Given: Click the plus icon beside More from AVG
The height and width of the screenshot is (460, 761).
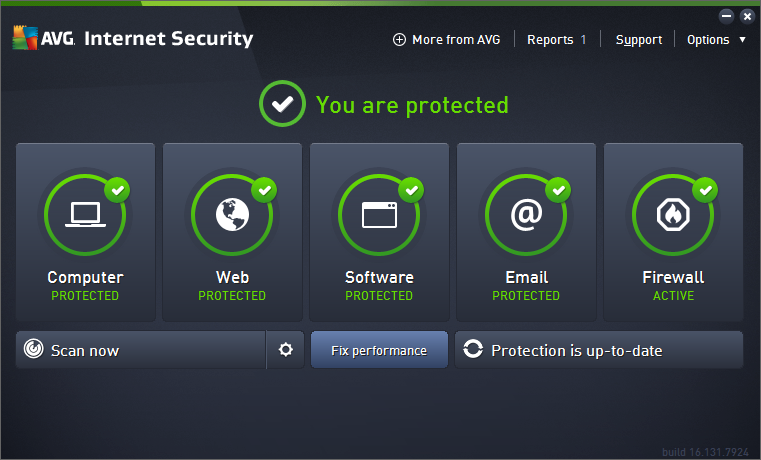Looking at the screenshot, I should point(400,40).
